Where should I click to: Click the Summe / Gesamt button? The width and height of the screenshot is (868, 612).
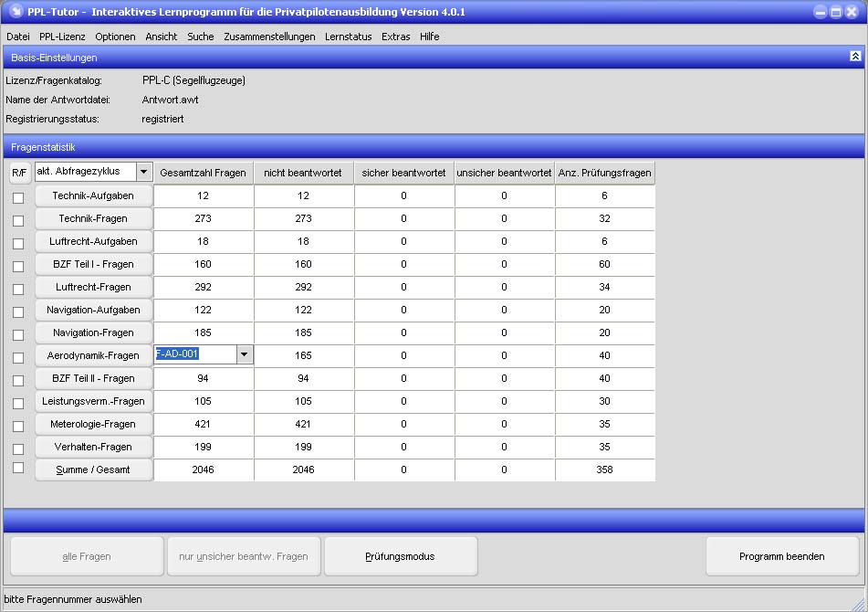[x=93, y=470]
